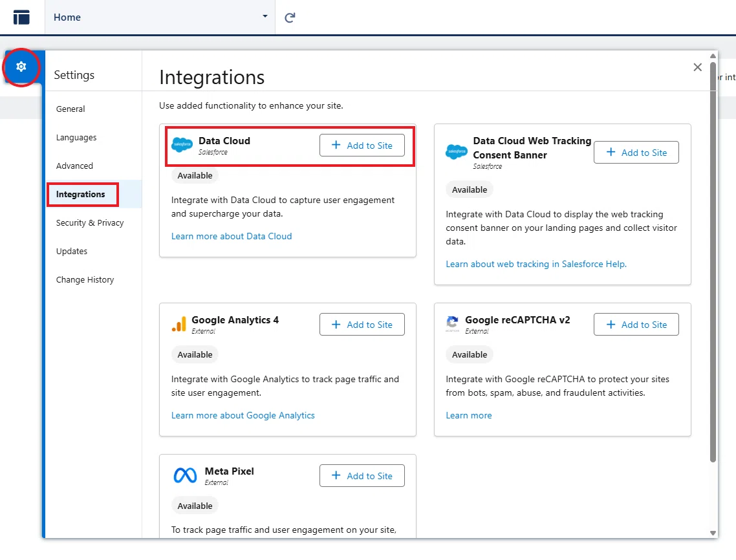Add Google reCAPTCHA v2 to site
The height and width of the screenshot is (560, 736).
tap(636, 325)
